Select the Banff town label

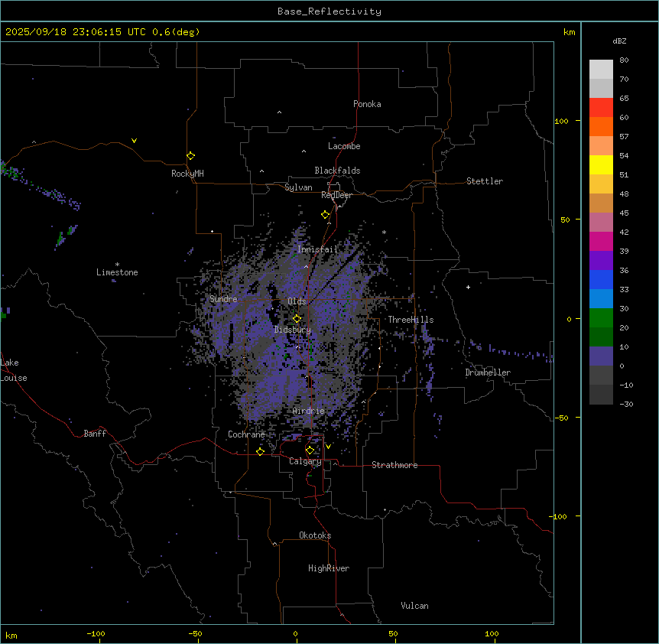(x=95, y=434)
